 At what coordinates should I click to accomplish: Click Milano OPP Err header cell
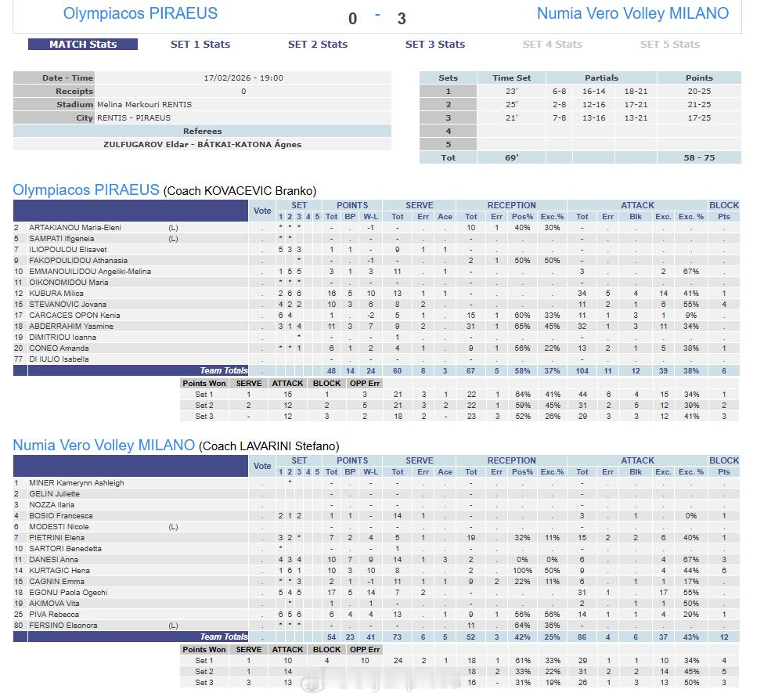pyautogui.click(x=365, y=649)
